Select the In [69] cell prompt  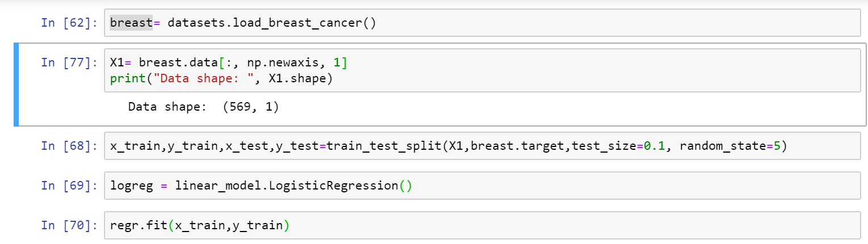point(69,186)
